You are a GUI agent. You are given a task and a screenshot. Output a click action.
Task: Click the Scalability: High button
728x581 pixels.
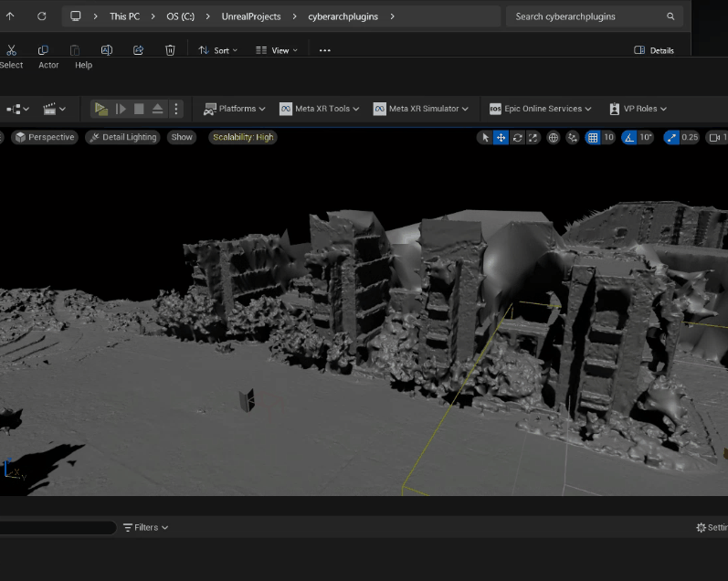tap(243, 137)
